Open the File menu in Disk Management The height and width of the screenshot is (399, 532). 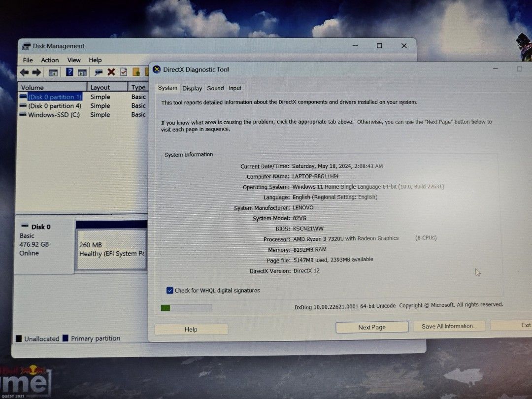pos(28,60)
